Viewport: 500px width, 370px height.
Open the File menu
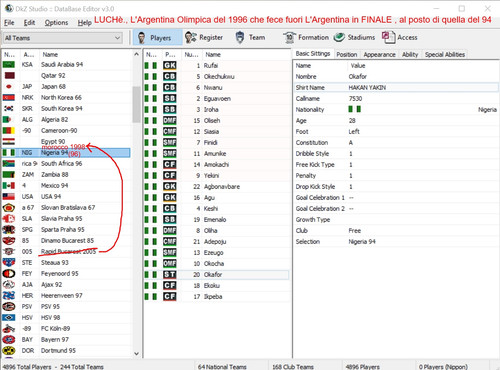point(9,23)
